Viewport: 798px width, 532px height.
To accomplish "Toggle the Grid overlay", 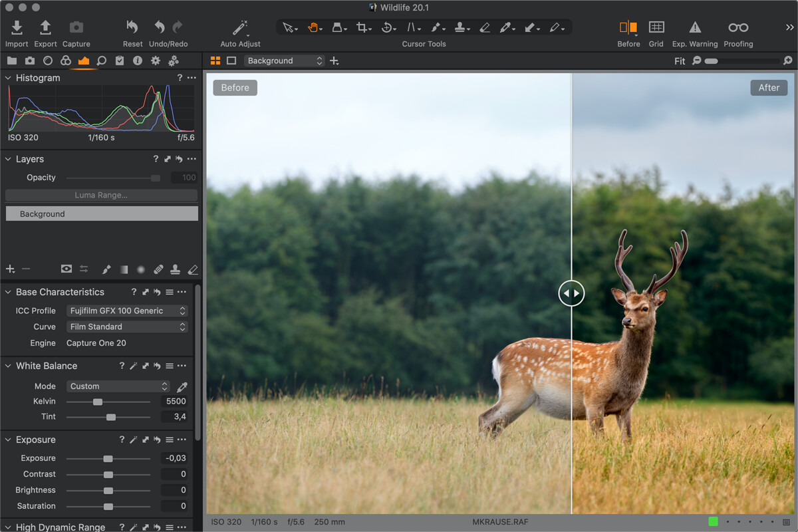I will [x=656, y=27].
